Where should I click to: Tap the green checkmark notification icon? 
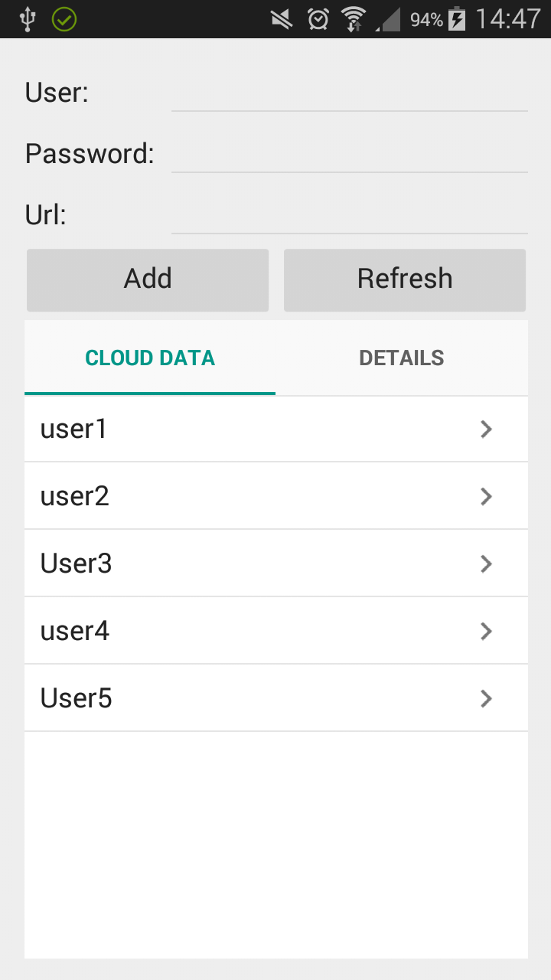[64, 19]
